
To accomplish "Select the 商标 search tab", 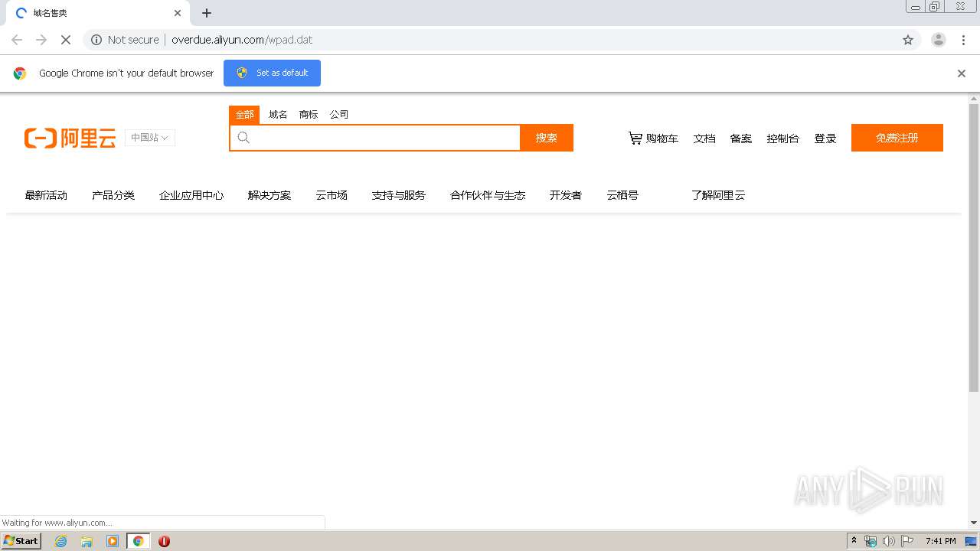I will click(x=309, y=115).
